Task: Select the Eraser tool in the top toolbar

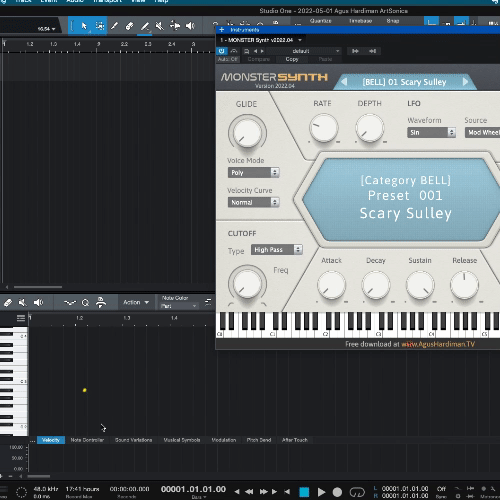Action: pyautogui.click(x=129, y=26)
